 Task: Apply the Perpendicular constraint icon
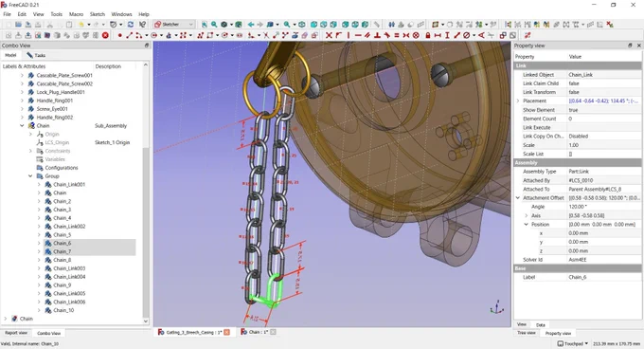click(377, 35)
